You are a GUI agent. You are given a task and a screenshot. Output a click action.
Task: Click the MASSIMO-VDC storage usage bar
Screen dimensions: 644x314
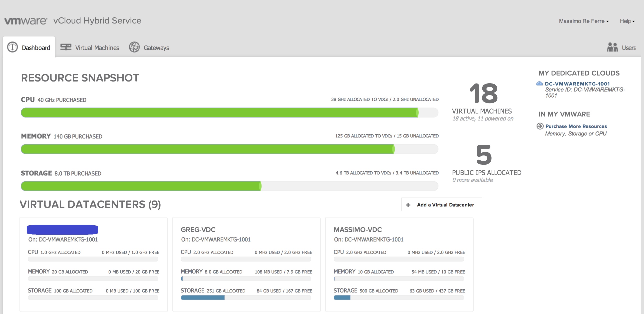[399, 297]
